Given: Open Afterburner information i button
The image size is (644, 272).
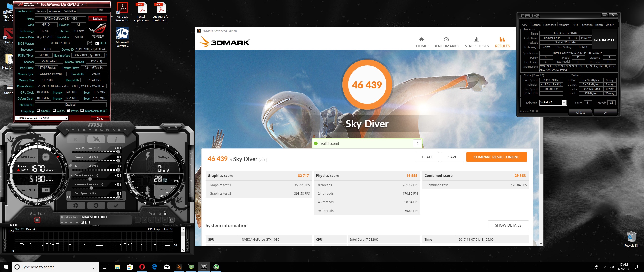Looking at the screenshot, I should tap(116, 139).
